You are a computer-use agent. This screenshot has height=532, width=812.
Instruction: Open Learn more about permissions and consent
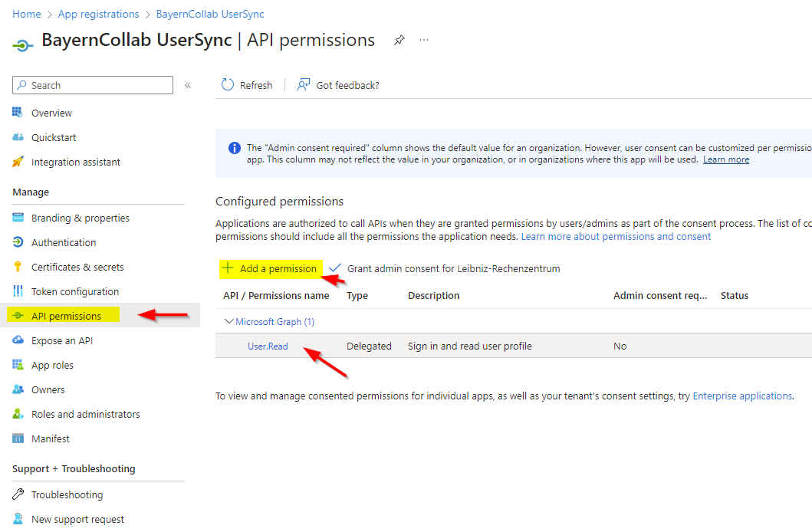616,237
